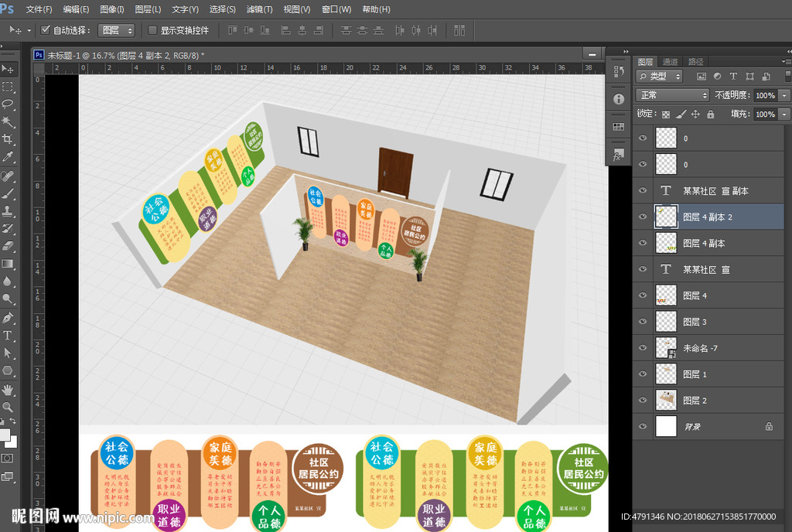This screenshot has width=792, height=532.
Task: Select the Rectangular Marquee tool
Action: point(8,87)
